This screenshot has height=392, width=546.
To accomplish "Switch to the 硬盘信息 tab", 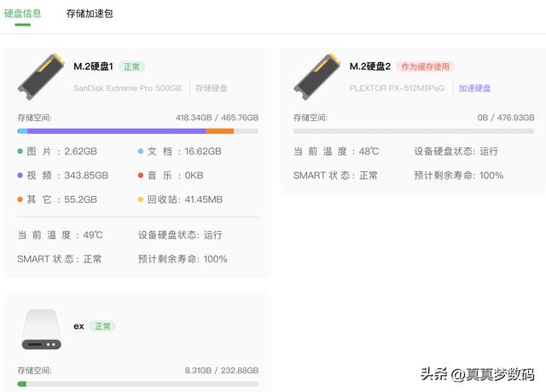I will pos(23,14).
